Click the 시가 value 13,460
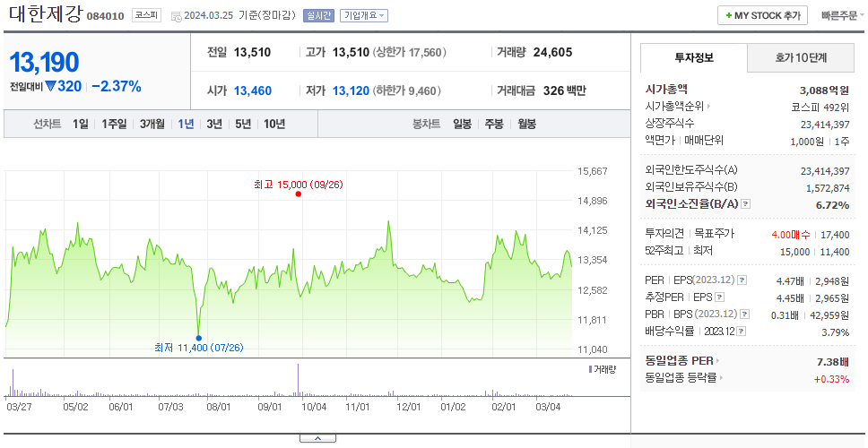This screenshot has width=868, height=448. click(253, 90)
